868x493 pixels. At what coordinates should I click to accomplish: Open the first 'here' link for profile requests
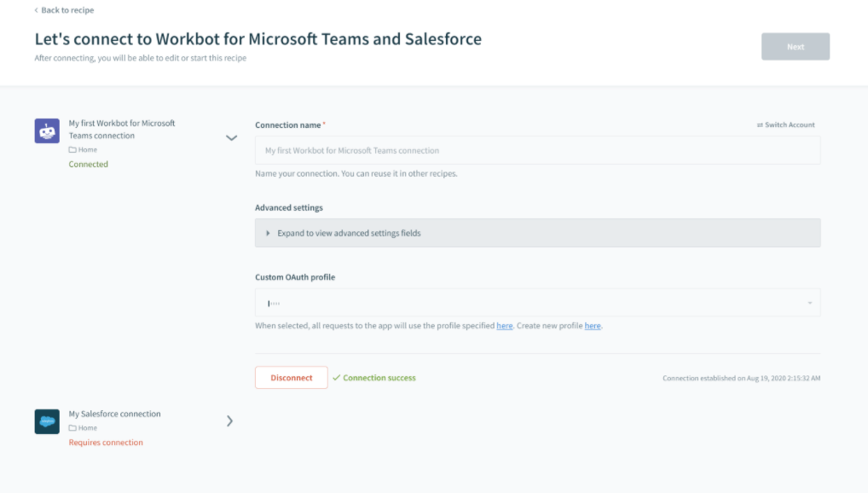[x=504, y=325]
